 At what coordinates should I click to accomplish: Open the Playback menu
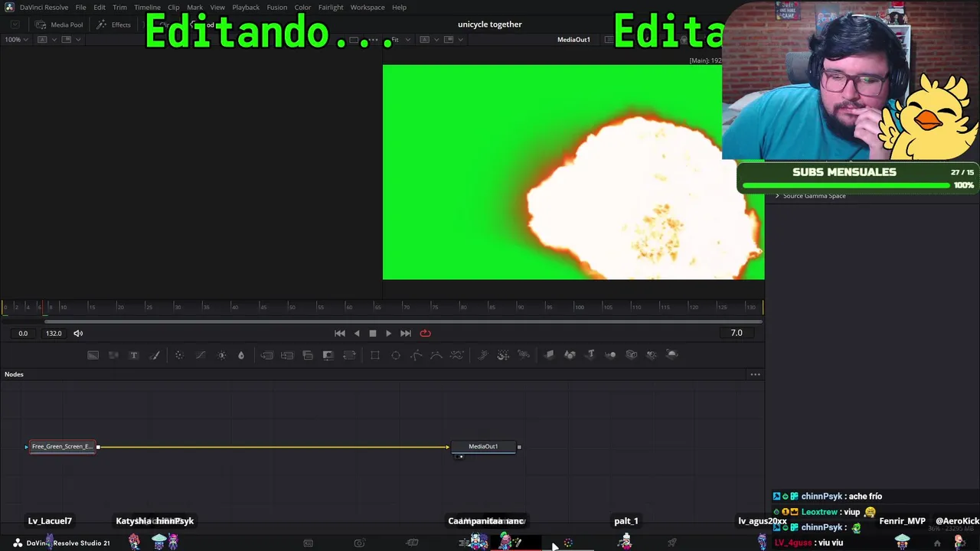pos(246,8)
